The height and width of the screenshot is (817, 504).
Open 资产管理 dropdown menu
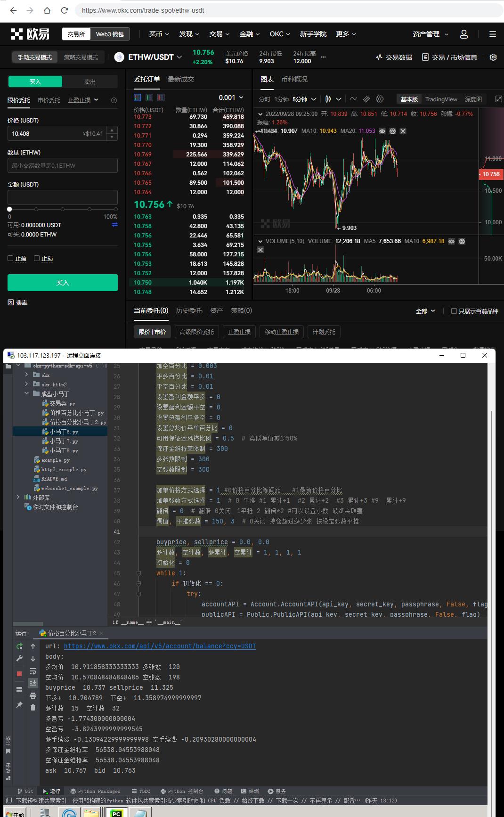coord(431,34)
